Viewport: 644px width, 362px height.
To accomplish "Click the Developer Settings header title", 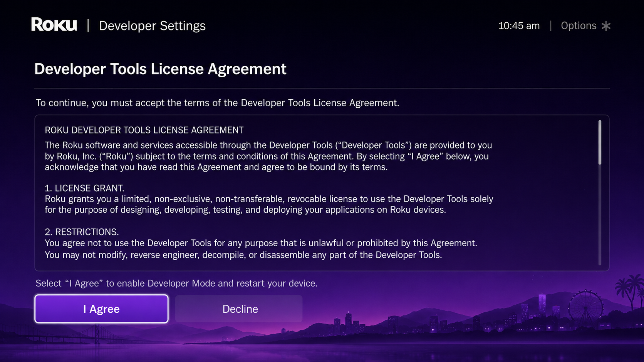I will tap(152, 26).
